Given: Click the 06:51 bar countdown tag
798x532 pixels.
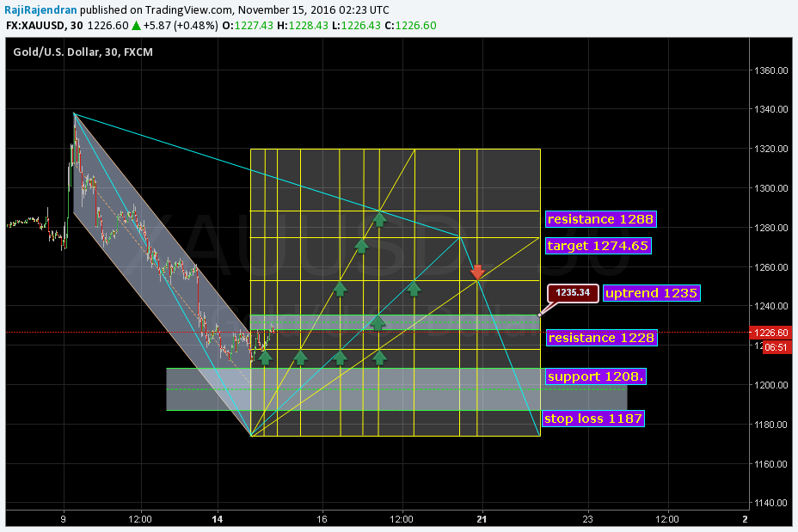Looking at the screenshot, I should pyautogui.click(x=776, y=347).
